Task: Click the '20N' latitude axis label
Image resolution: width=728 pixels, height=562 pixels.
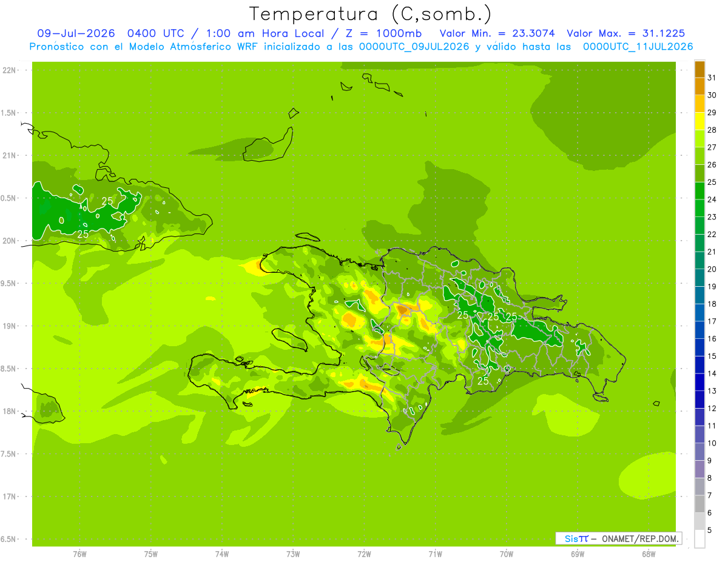Action: pyautogui.click(x=8, y=241)
